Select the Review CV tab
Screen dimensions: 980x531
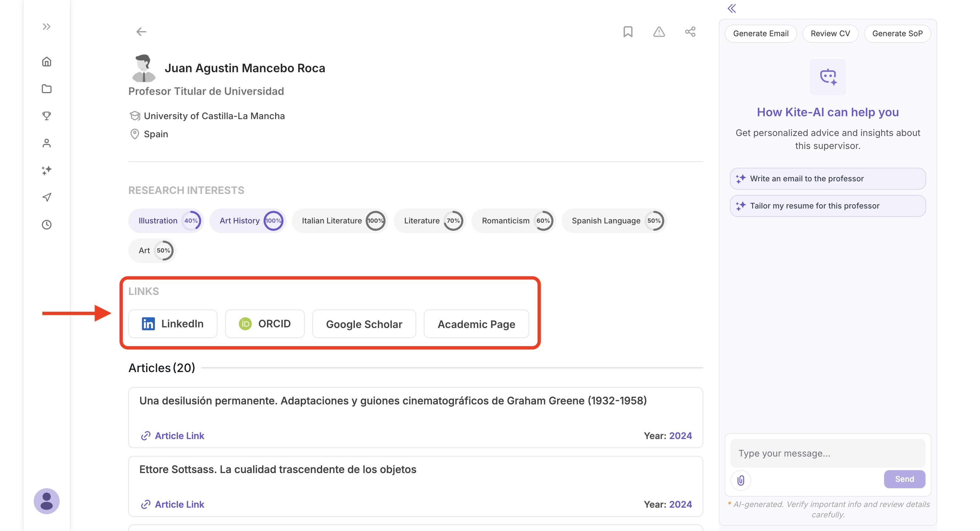tap(830, 33)
